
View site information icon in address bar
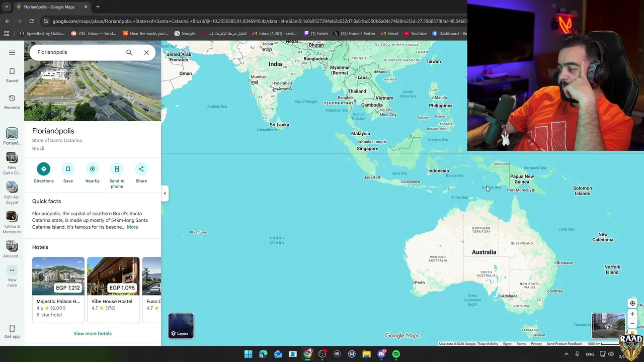[46, 21]
